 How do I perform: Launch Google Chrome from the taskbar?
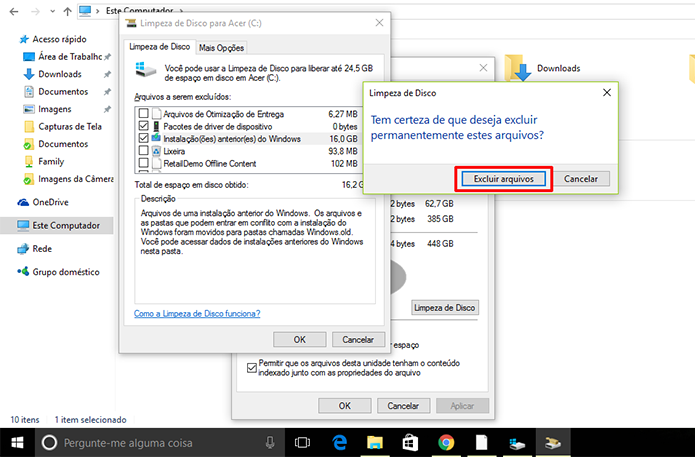(x=446, y=442)
